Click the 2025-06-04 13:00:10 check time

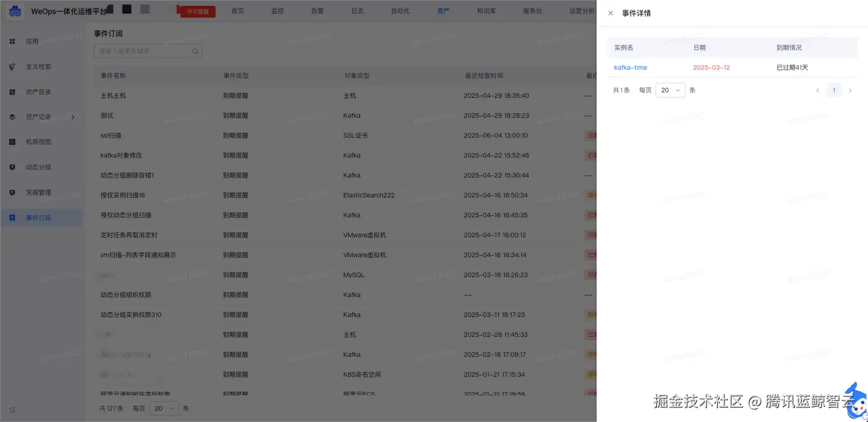pyautogui.click(x=496, y=136)
